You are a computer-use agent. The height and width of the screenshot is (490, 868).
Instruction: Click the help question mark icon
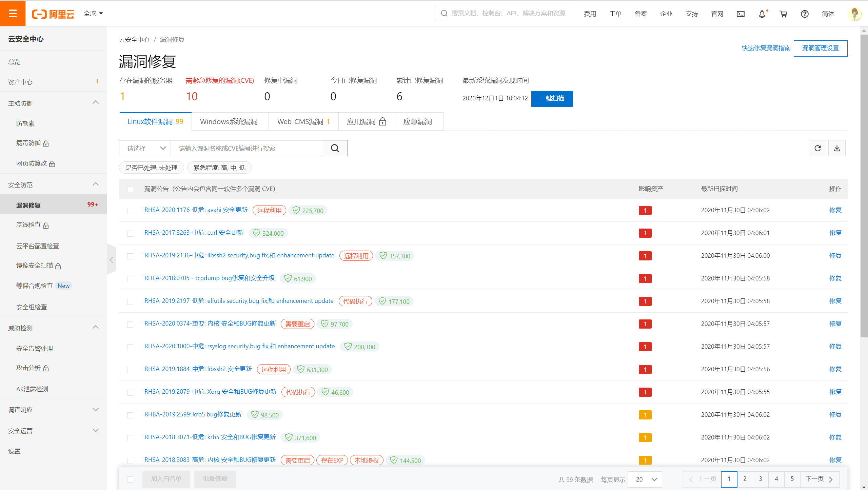click(805, 14)
